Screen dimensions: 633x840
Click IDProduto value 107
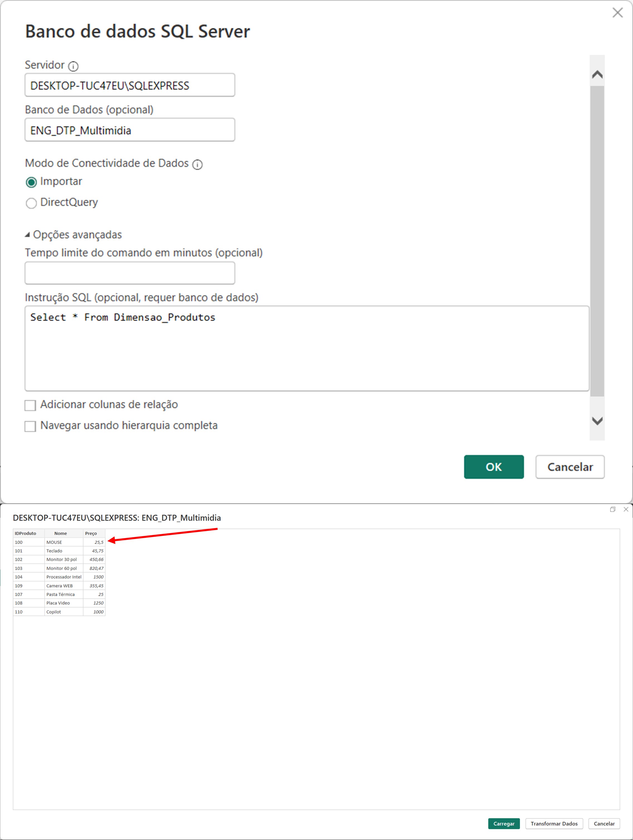[29, 594]
